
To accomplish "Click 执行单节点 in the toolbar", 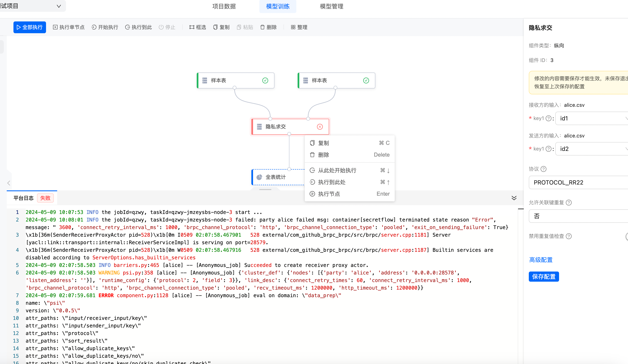I will point(69,27).
